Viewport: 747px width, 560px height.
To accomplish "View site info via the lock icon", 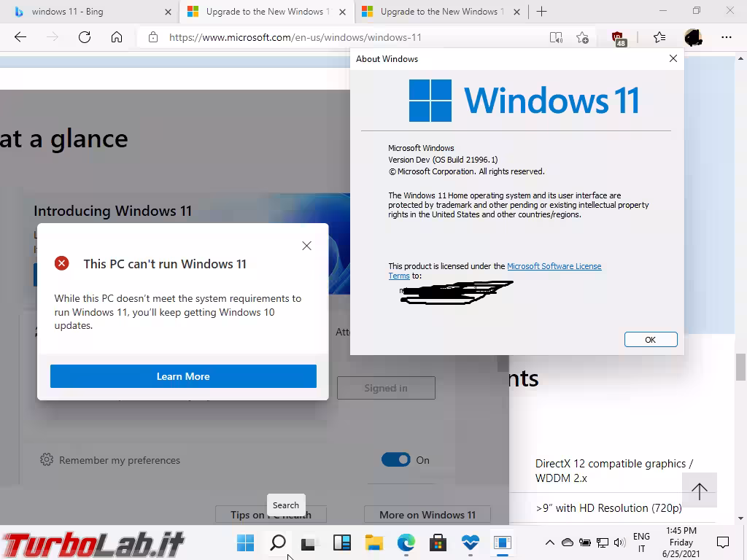I will (x=153, y=37).
